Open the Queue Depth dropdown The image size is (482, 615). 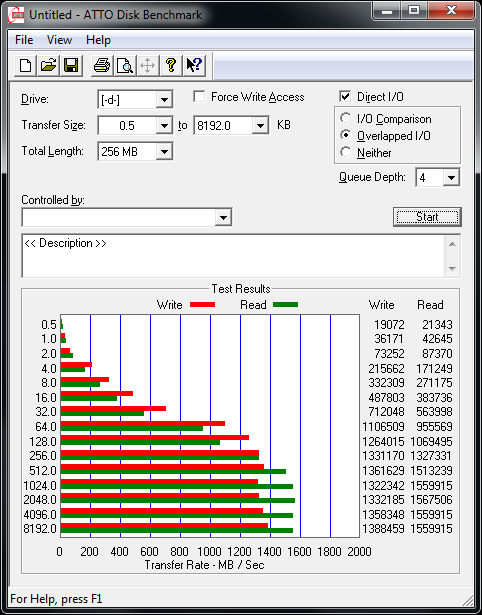[451, 178]
